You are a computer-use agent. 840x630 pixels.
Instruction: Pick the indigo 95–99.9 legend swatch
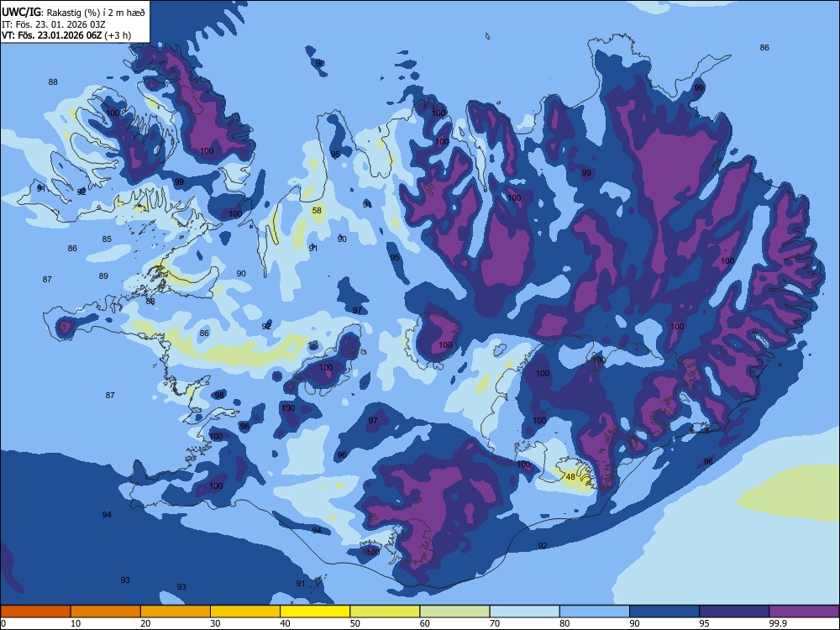[734, 612]
